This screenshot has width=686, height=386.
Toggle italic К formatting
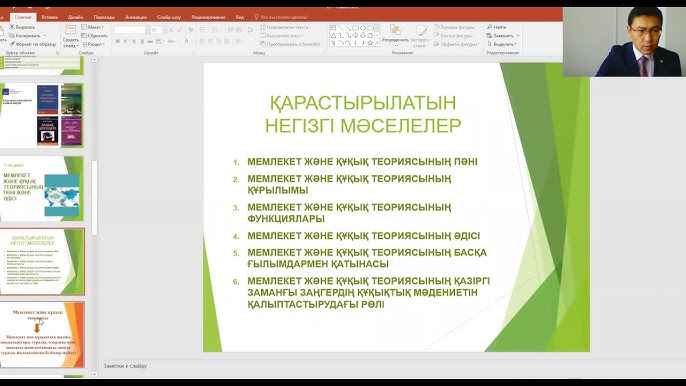click(x=126, y=42)
